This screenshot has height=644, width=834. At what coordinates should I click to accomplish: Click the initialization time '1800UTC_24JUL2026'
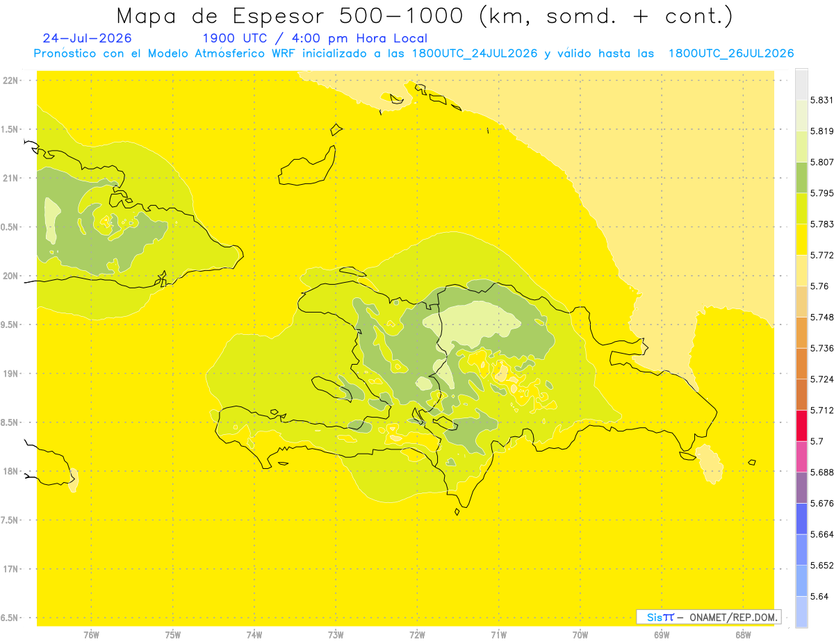[474, 54]
